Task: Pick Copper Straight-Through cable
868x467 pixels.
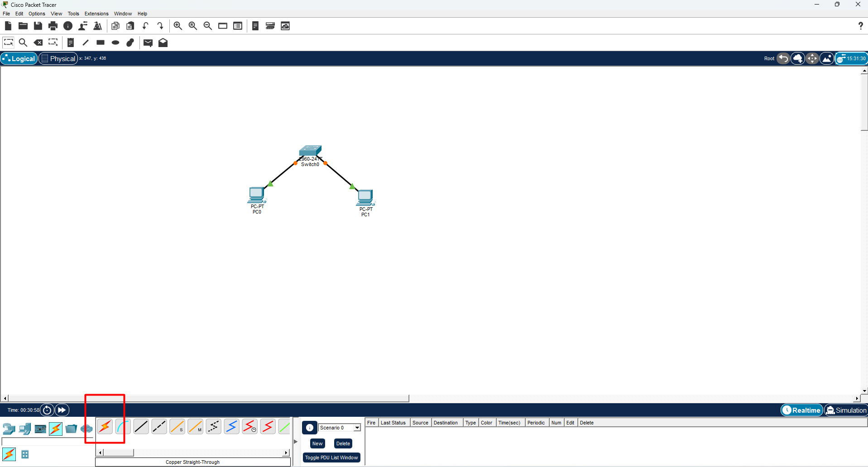Action: [x=141, y=426]
